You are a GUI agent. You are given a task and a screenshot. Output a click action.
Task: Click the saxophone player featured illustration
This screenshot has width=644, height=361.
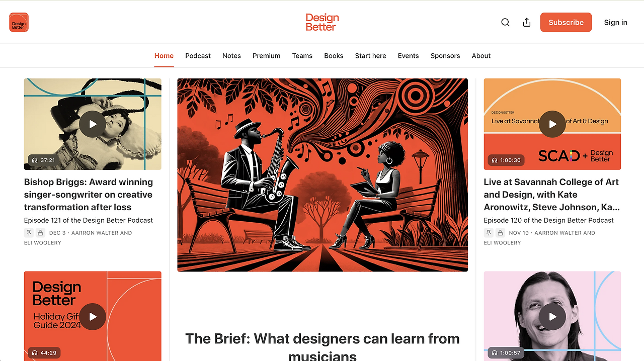tap(323, 175)
